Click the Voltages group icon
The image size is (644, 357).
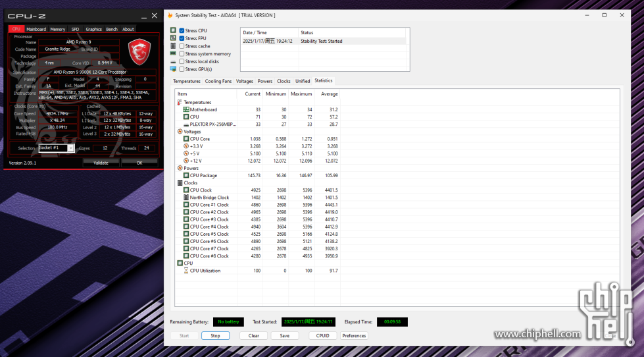click(180, 132)
